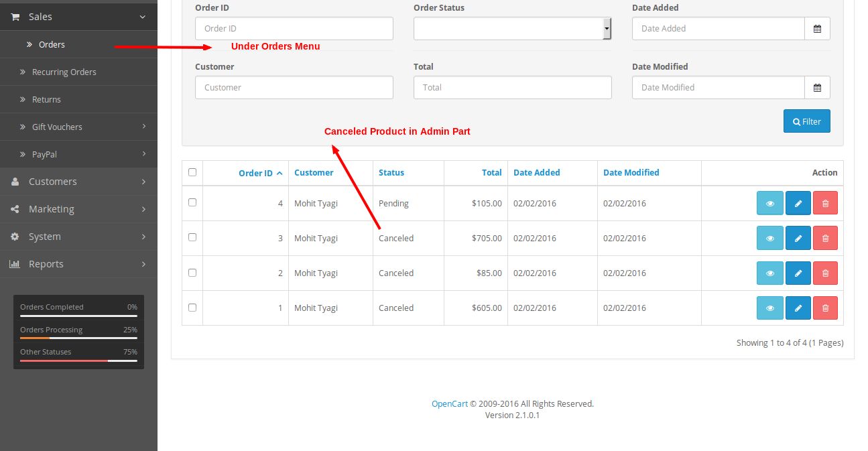Edit order 3 with the pencil icon

[798, 238]
